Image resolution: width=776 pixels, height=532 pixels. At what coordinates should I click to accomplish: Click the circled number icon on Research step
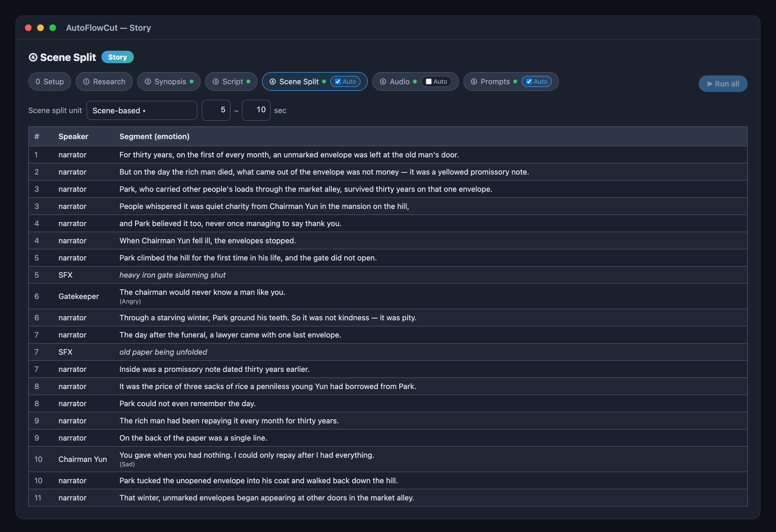86,82
